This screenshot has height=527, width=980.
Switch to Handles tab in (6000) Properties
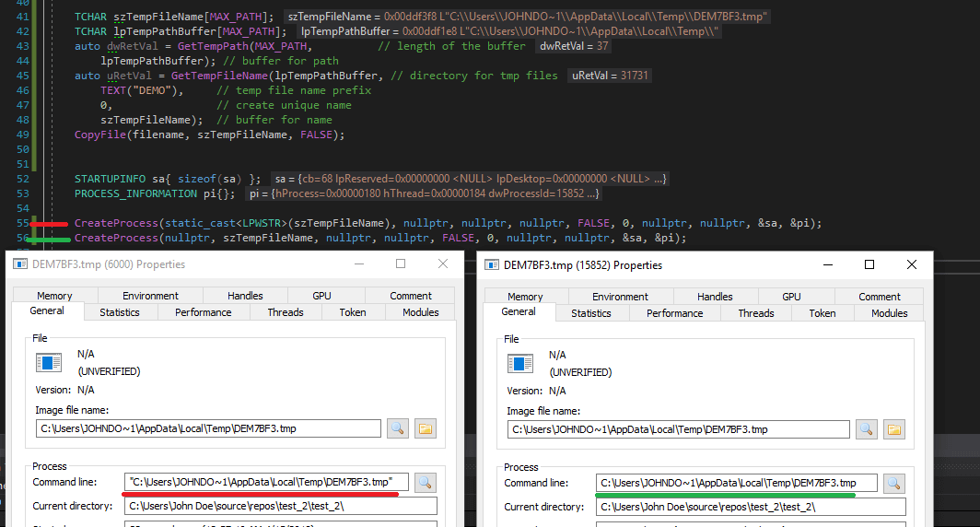click(x=245, y=296)
